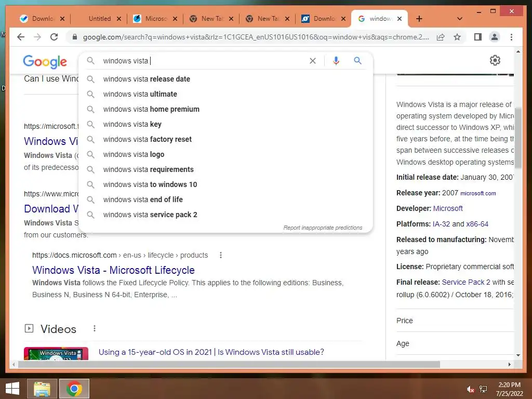Viewport: 532px width, 399px height.
Task: Click the Windows Vista video thumbnail
Action: [x=56, y=353]
